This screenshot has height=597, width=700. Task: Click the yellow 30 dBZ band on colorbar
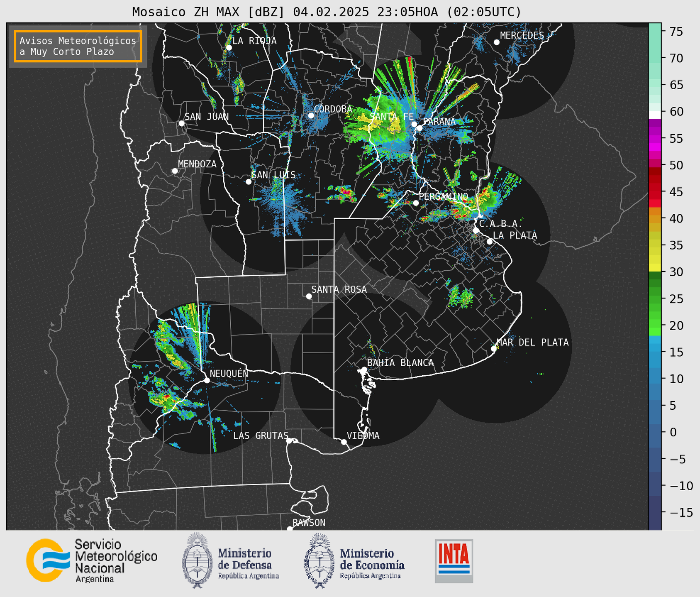coord(655,268)
